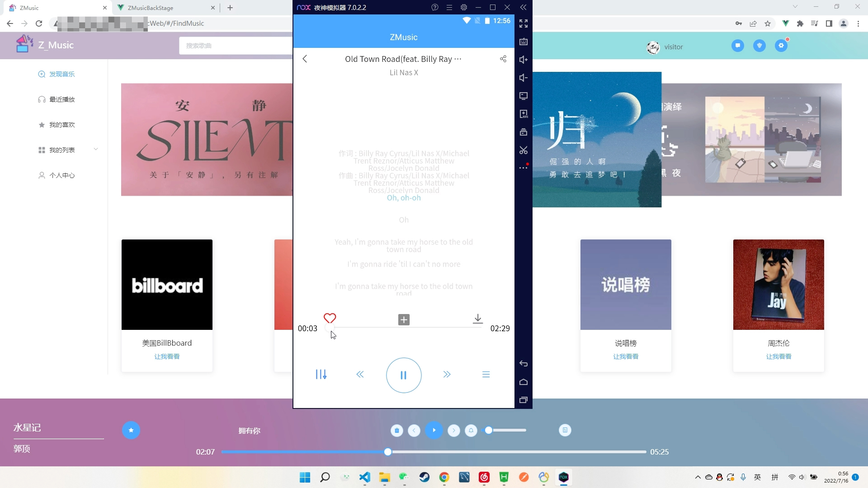
Task: Open Nox settings gear in title bar
Action: [464, 7]
